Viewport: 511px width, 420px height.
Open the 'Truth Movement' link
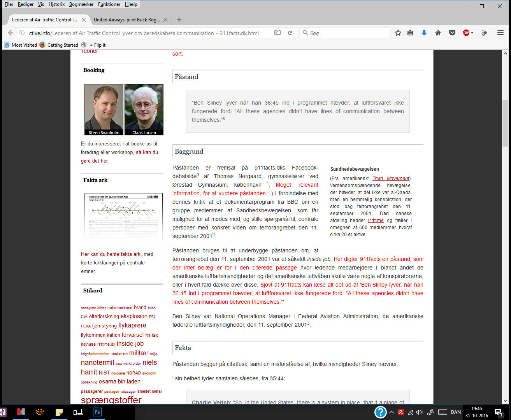tap(391, 178)
